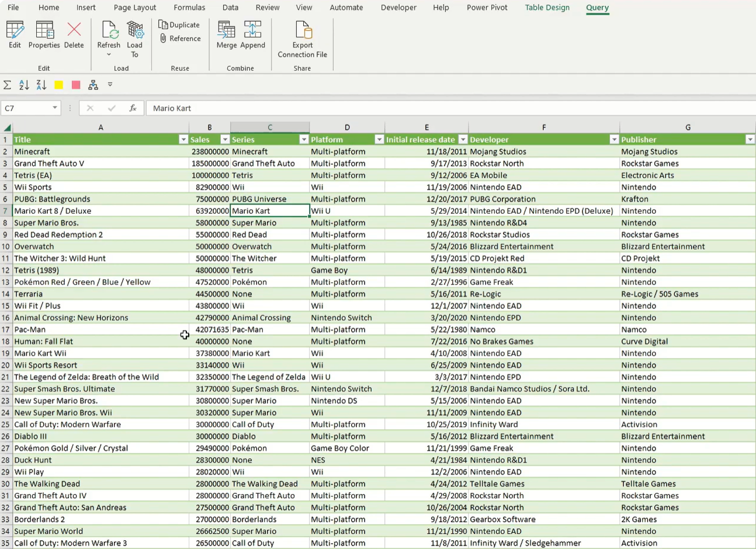Click the PUBG Corporation developer cell
Screen dimensions: 756x549
coord(544,199)
